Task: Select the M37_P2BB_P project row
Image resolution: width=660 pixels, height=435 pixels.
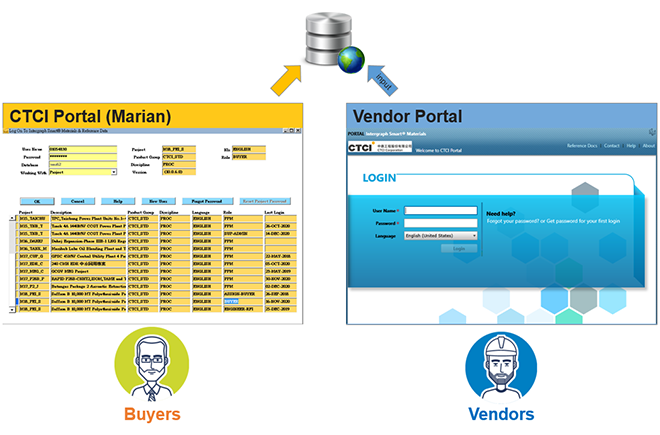Action: (x=157, y=279)
